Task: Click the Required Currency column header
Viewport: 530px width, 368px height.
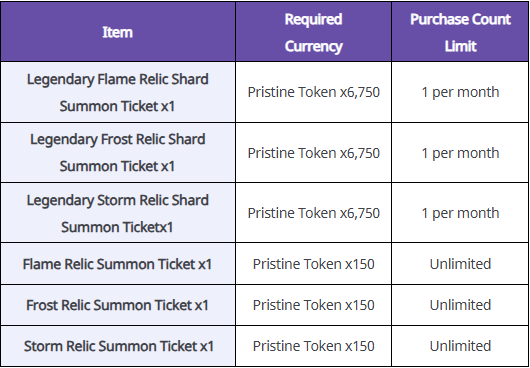Action: point(313,32)
